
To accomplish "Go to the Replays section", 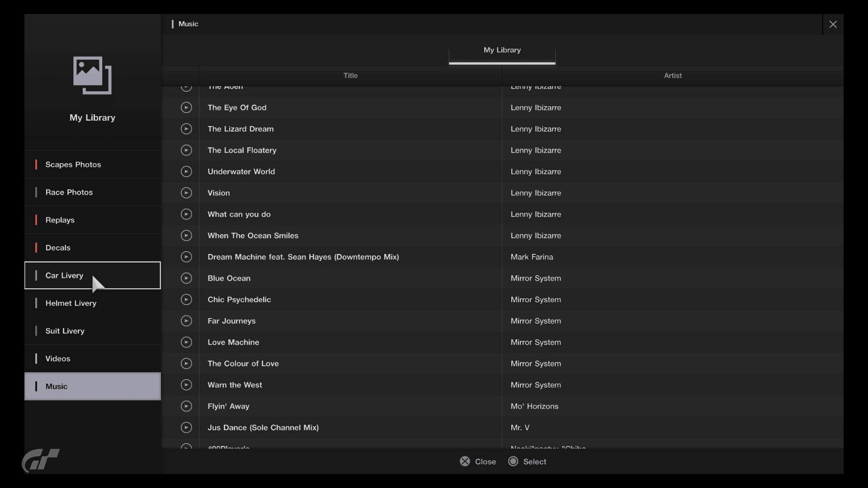I will click(x=93, y=220).
